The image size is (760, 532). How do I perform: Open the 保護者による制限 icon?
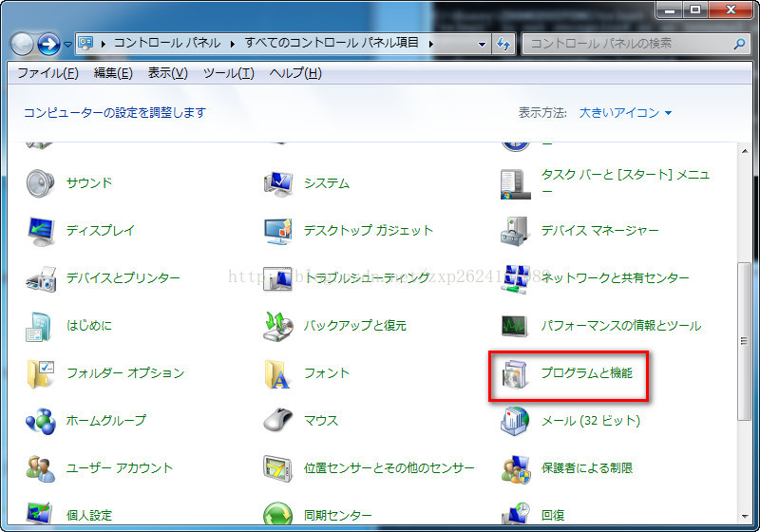(x=515, y=468)
